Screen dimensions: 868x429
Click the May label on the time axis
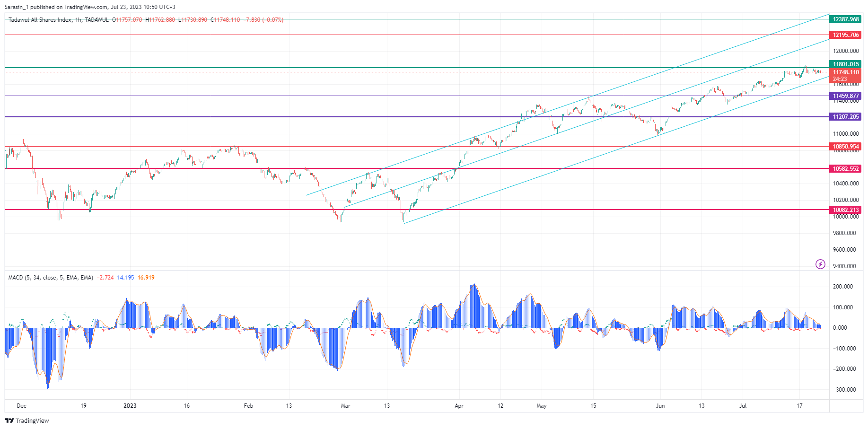[x=542, y=406]
